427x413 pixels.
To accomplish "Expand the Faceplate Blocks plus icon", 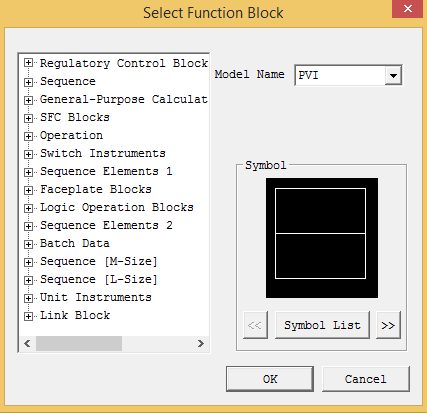I will [28, 190].
